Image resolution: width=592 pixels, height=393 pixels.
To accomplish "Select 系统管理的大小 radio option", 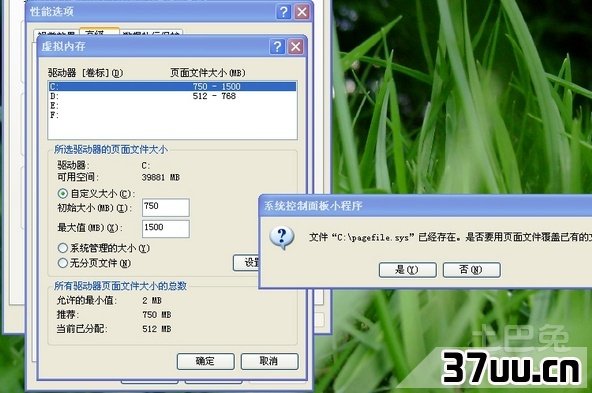I will (63, 248).
